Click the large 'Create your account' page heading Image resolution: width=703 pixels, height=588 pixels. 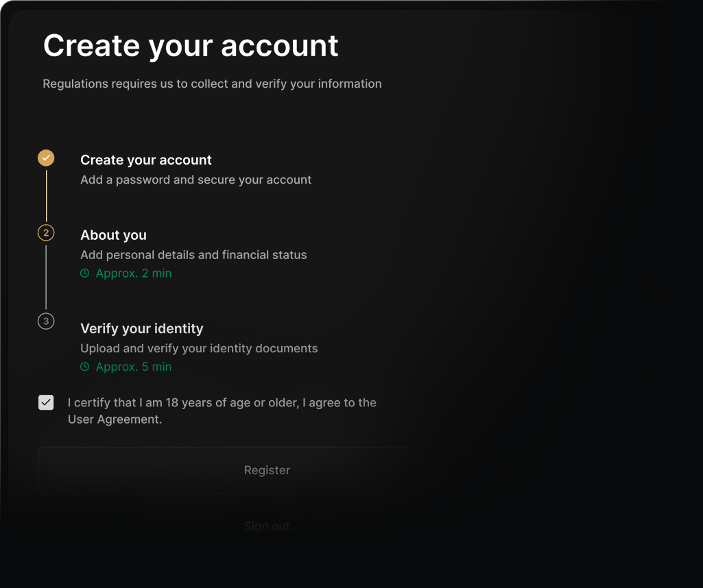(191, 46)
